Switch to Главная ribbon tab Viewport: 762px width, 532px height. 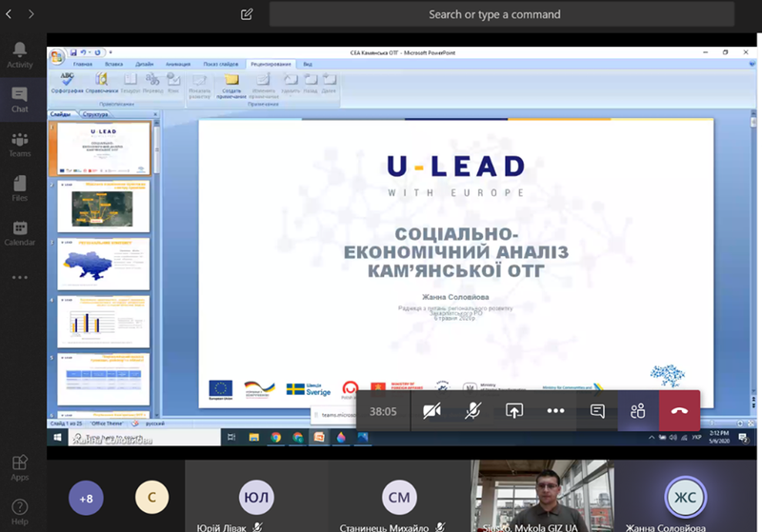(83, 64)
